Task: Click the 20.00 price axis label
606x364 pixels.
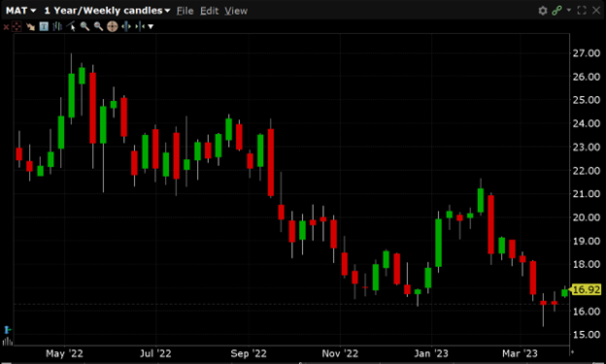Action: coord(587,217)
